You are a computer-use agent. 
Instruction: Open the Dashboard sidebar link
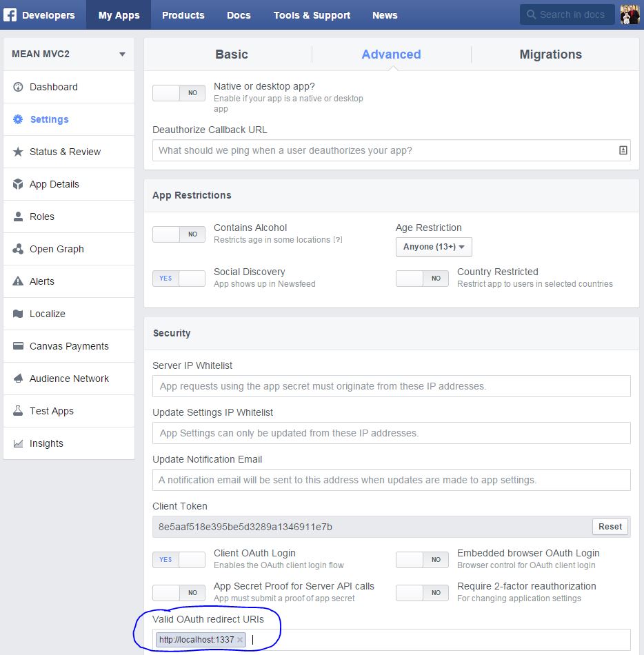point(69,87)
